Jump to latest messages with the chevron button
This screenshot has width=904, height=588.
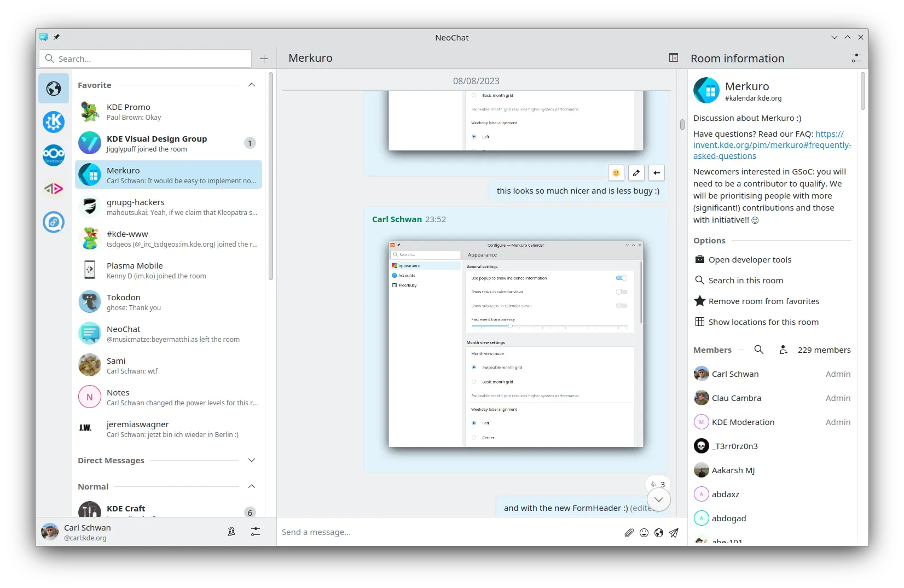tap(658, 499)
